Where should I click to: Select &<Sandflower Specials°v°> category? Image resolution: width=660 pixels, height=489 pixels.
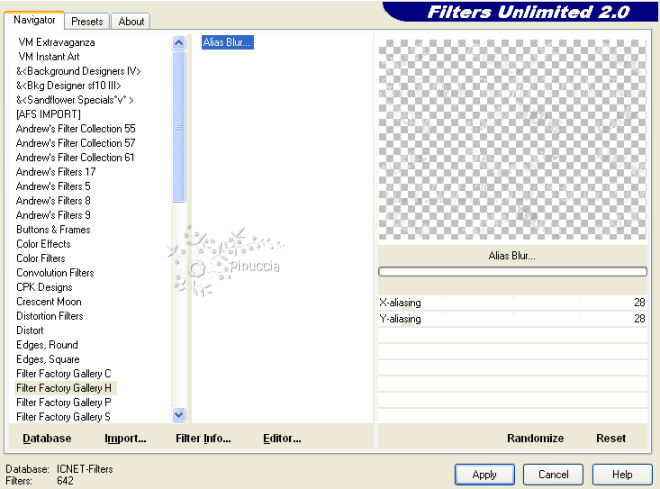[x=75, y=100]
